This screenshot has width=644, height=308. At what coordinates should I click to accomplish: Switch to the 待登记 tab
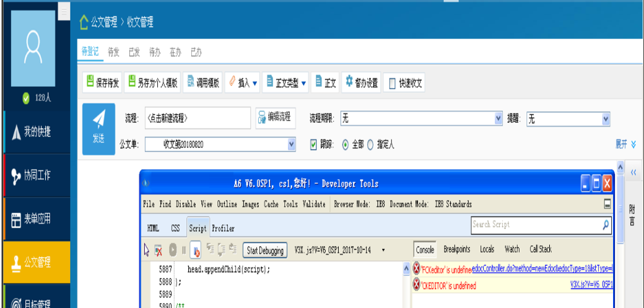click(90, 52)
